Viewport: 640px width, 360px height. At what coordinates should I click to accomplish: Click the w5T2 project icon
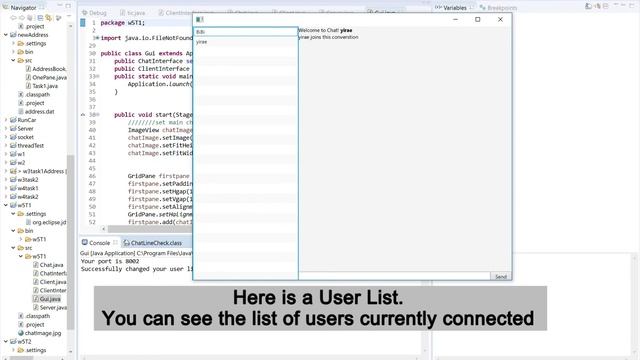tap(13, 342)
